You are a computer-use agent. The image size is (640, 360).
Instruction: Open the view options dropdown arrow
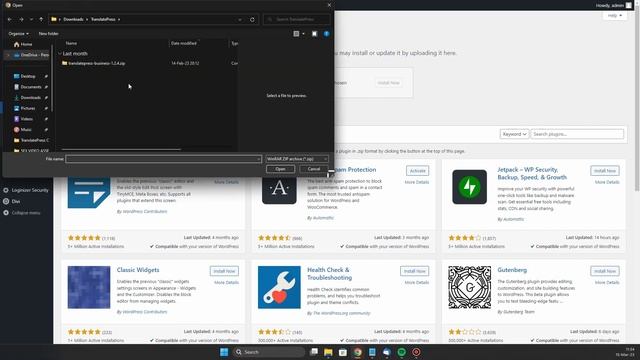pos(303,33)
